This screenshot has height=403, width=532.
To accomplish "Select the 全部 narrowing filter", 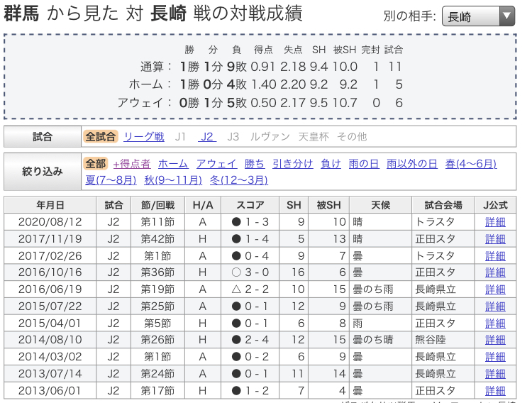I will coord(96,163).
